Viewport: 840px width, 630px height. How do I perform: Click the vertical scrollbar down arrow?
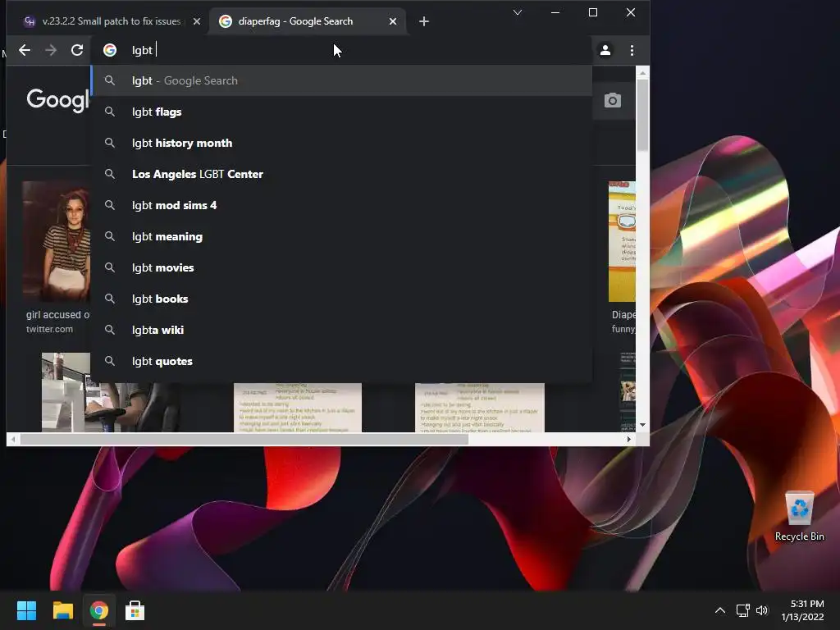tap(643, 425)
